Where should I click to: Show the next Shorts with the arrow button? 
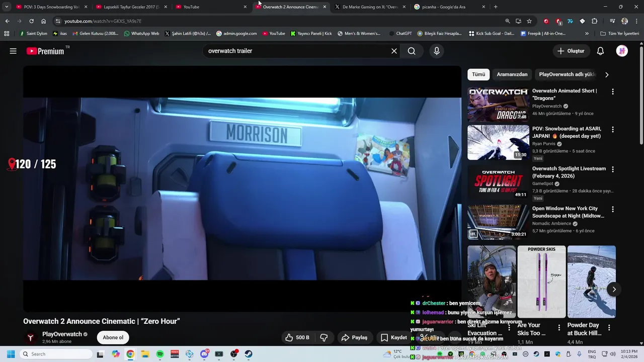point(614,289)
